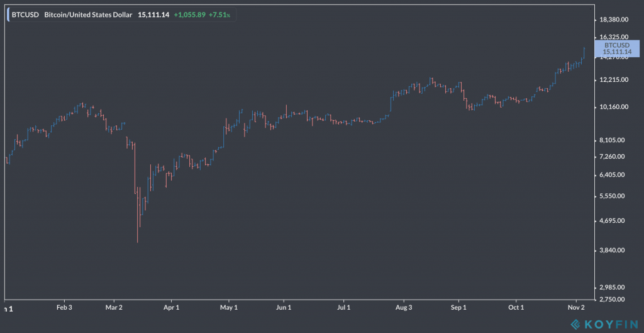Screen dimensions: 644x333
Task: Select the Jun 1 time axis marker
Action: [x=284, y=308]
